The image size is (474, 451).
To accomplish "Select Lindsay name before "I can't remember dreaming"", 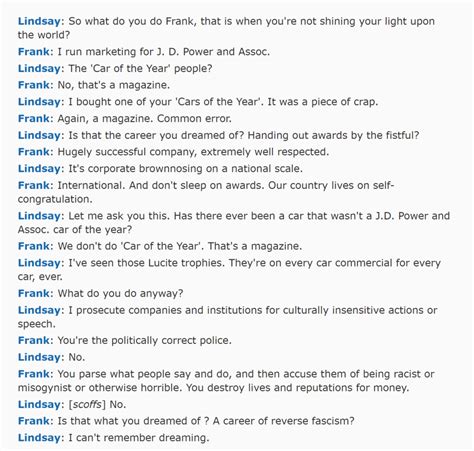I will 39,439.
